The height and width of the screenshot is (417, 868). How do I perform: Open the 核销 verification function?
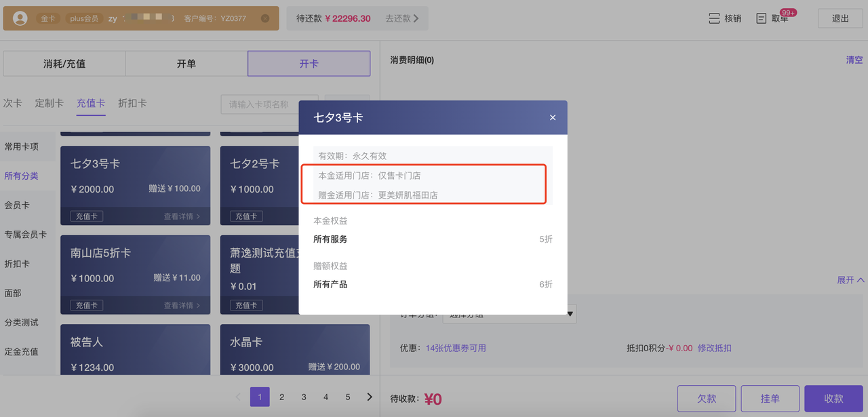click(x=725, y=18)
